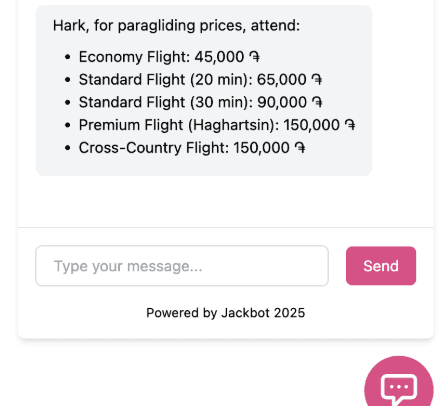The width and height of the screenshot is (448, 406).
Task: Click the 'Powered by Jackbot 2025' footer text
Action: 226,313
